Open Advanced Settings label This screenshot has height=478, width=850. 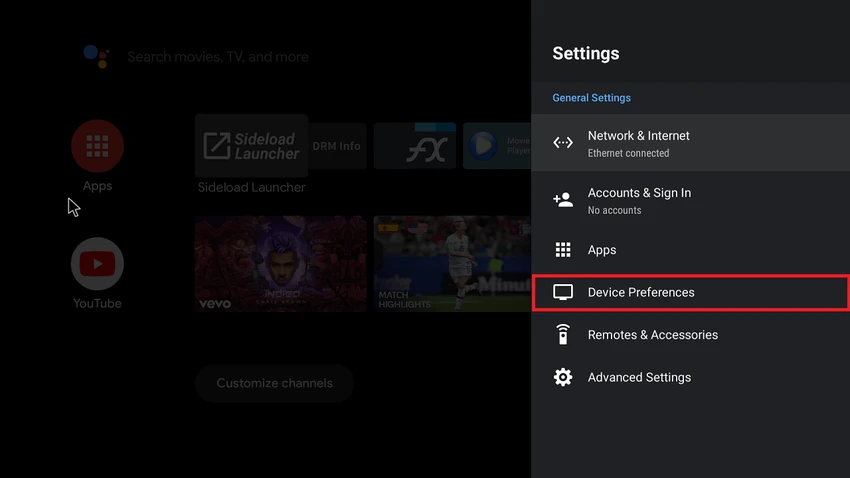click(x=639, y=378)
